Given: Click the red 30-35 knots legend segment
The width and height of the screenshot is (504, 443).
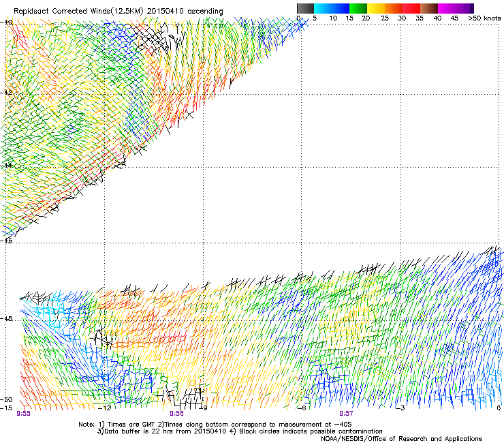Looking at the screenshot, I should (411, 8).
